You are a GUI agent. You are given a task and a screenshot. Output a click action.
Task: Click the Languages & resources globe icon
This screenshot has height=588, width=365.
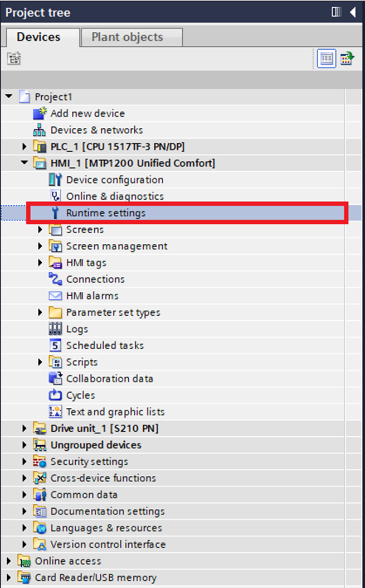pos(40,528)
